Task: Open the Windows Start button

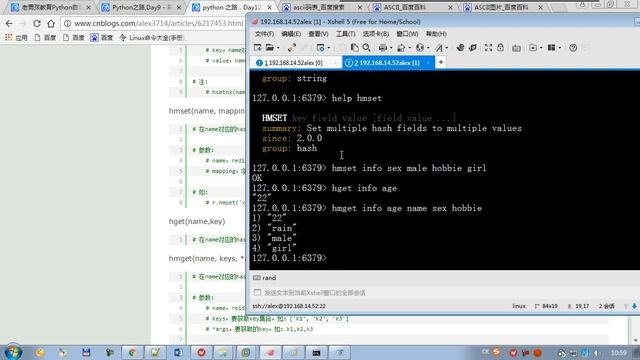Action: click(x=13, y=352)
